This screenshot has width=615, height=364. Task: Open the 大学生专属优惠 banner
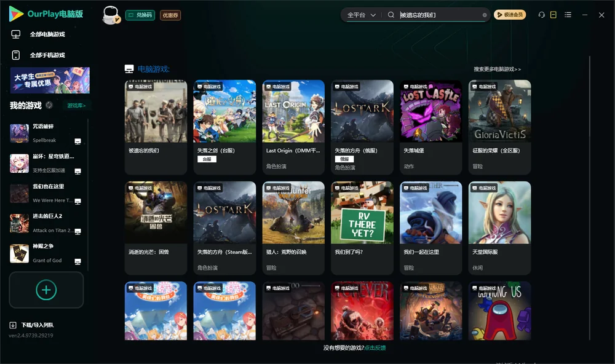[50, 80]
